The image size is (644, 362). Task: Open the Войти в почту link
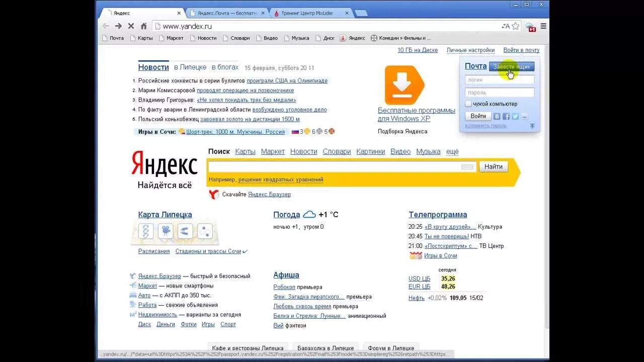click(x=521, y=50)
